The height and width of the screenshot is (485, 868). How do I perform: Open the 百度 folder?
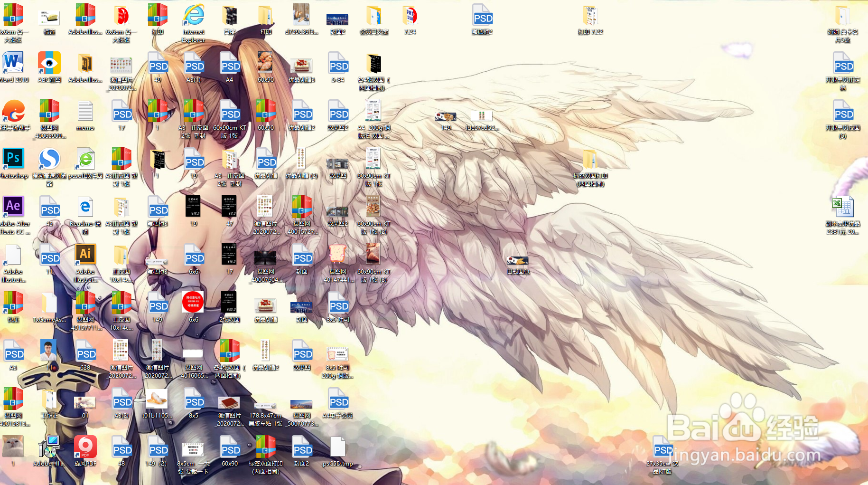pyautogui.click(x=230, y=19)
